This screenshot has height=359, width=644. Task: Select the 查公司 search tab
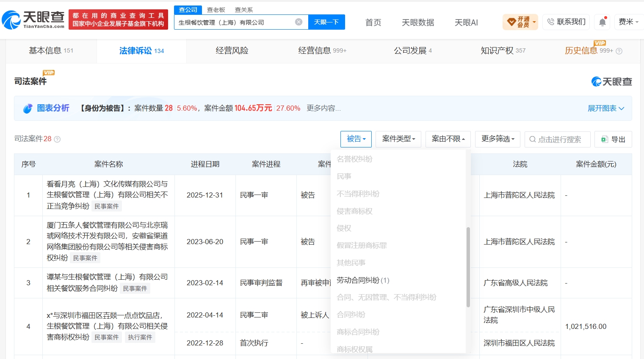[x=188, y=10]
